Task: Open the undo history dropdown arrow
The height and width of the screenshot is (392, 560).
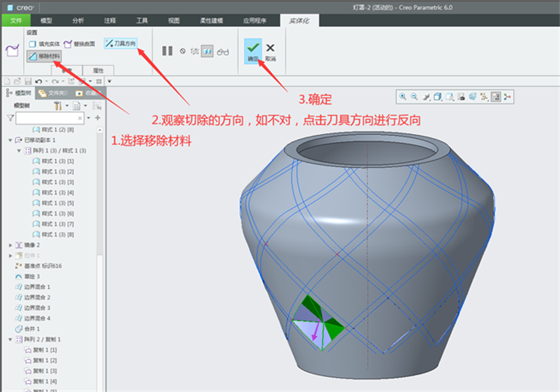Action: click(x=46, y=81)
